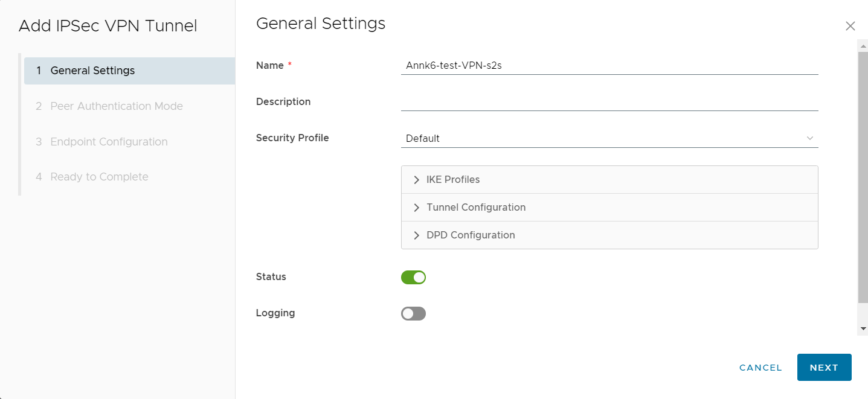This screenshot has width=868, height=399.
Task: Click the Security Profile dropdown arrow
Action: [x=809, y=138]
